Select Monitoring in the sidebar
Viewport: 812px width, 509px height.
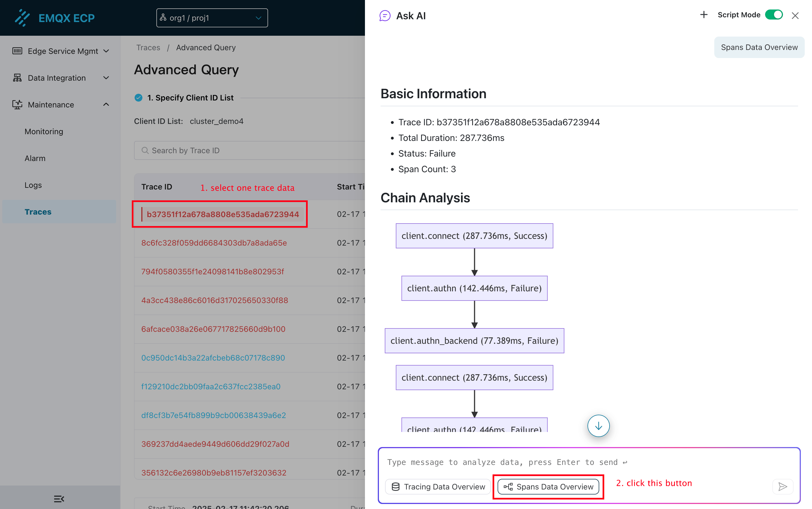click(x=44, y=131)
